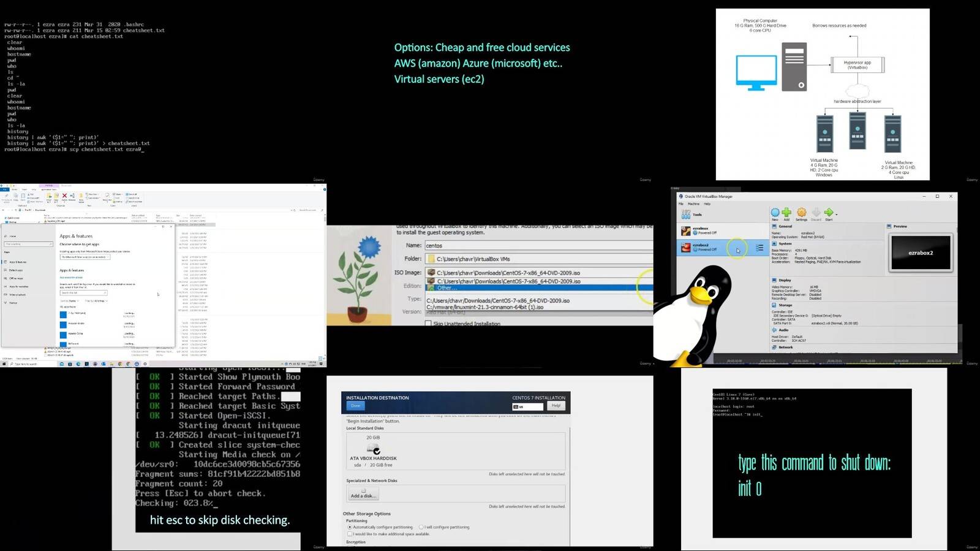The width and height of the screenshot is (980, 551).
Task: Open the File menu in VirtualBox Manager
Action: (x=680, y=204)
